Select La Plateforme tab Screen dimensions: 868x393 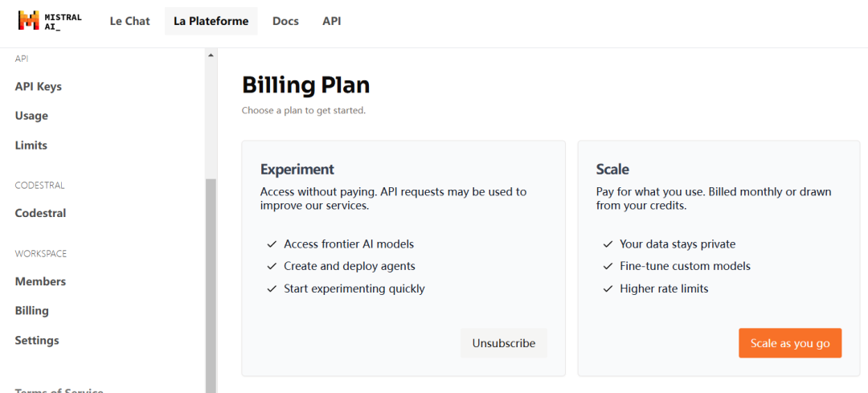coord(211,21)
